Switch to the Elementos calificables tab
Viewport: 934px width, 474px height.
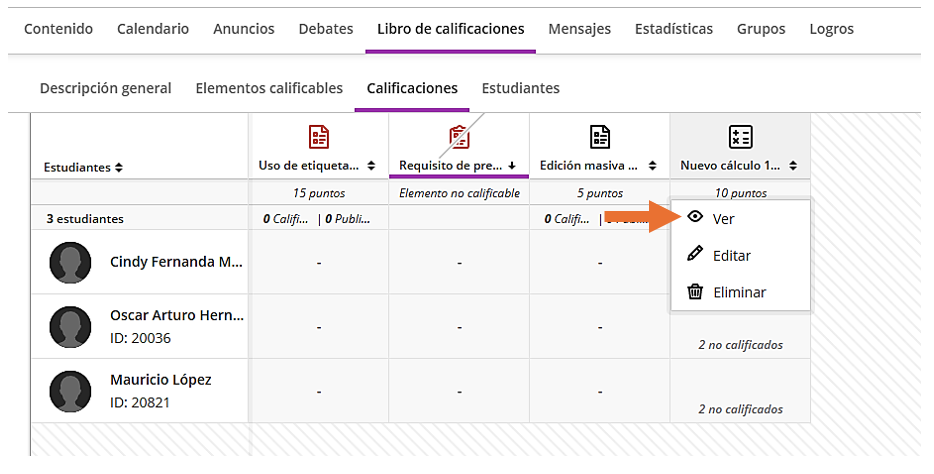pos(269,88)
